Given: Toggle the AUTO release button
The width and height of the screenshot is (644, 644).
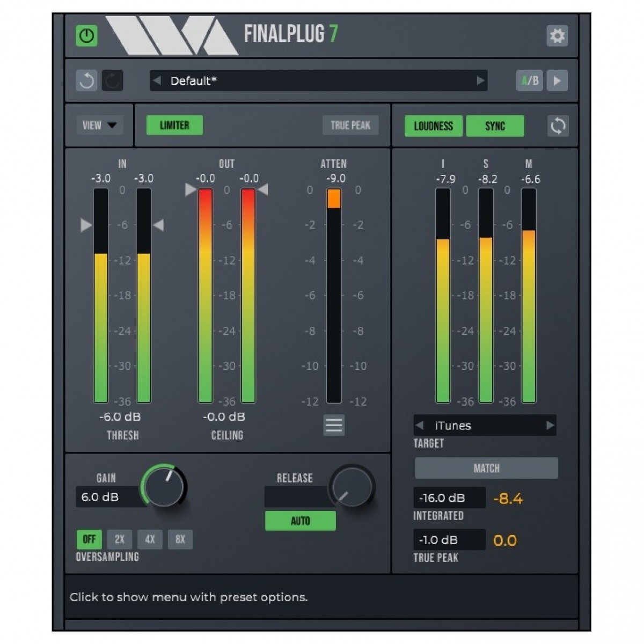Looking at the screenshot, I should (300, 521).
